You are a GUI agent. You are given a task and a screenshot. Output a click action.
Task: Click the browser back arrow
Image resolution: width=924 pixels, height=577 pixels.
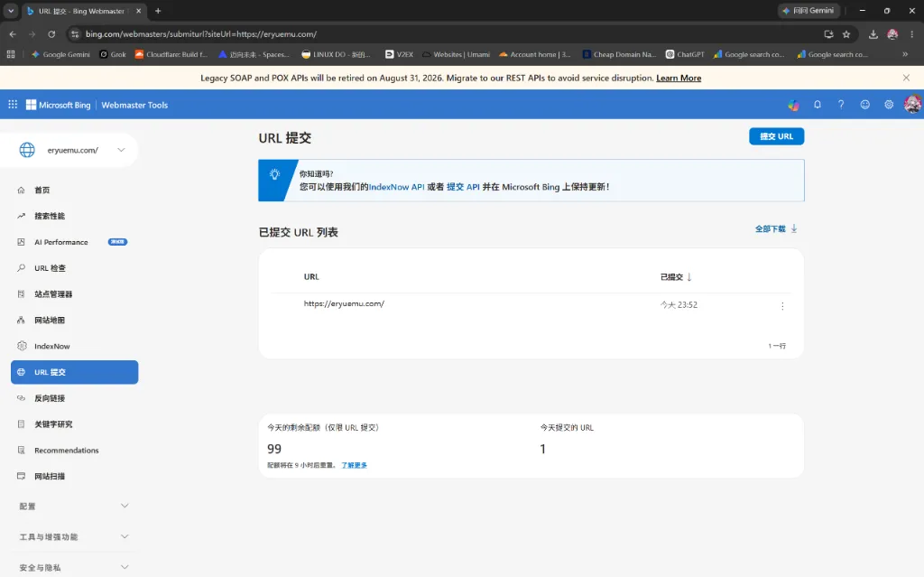point(13,34)
